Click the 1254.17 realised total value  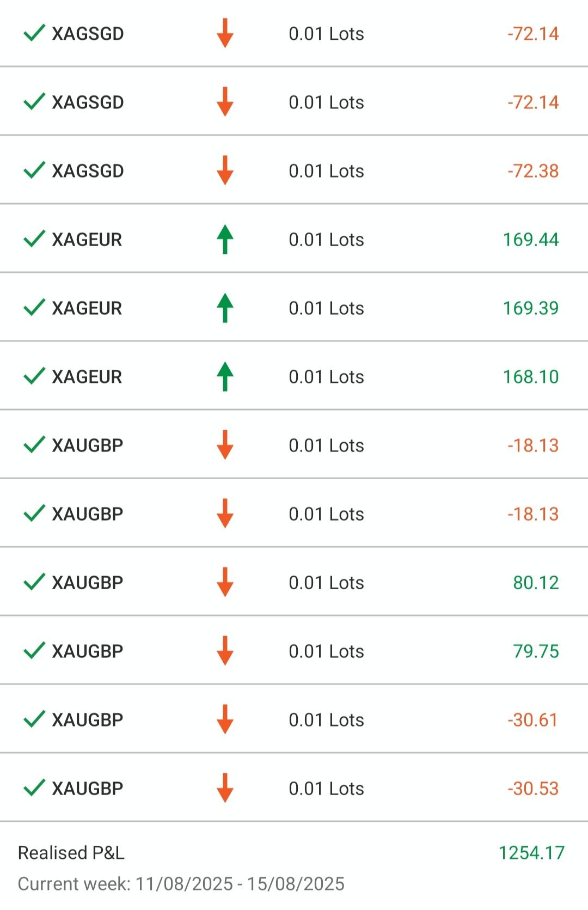pos(531,853)
